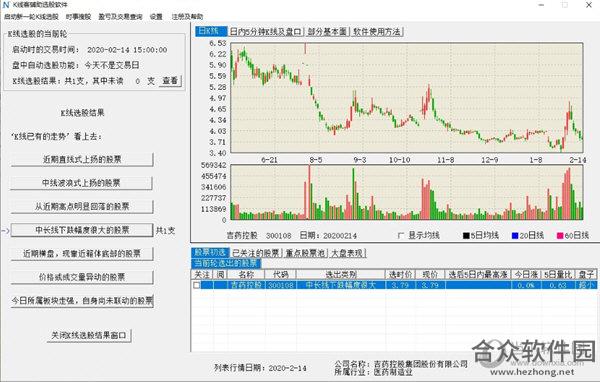Image resolution: width=600 pixels, height=382 pixels.
Task: Click the pink 60日线 color swatch
Action: tap(560, 236)
